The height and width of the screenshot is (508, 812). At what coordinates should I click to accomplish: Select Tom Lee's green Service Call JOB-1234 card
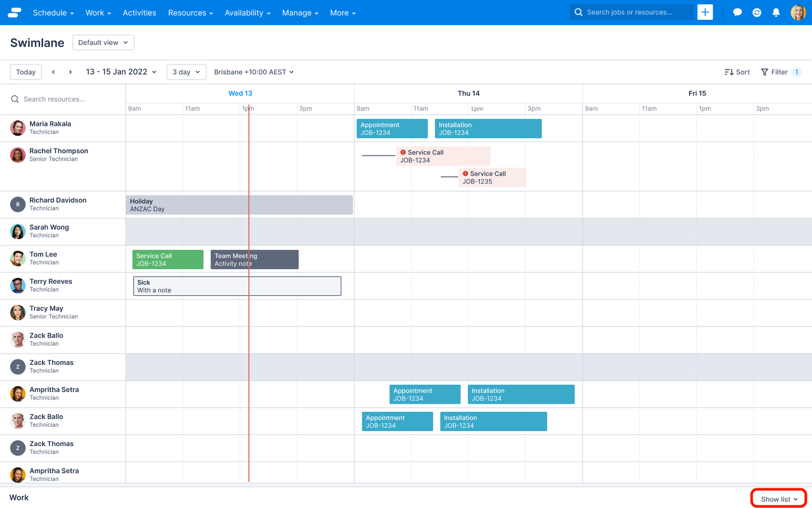[168, 259]
